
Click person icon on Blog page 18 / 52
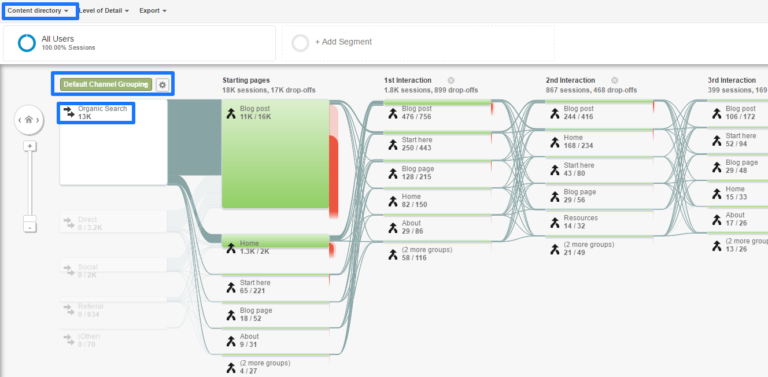coord(231,315)
